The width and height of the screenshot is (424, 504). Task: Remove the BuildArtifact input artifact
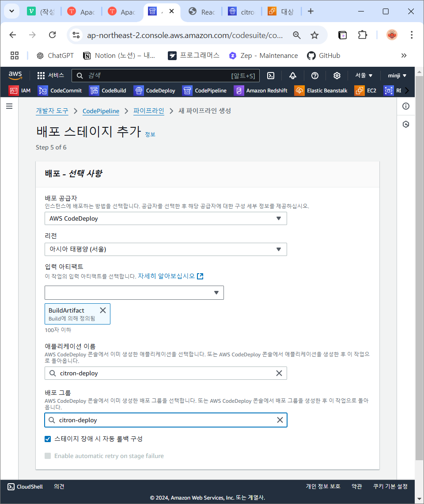point(103,310)
